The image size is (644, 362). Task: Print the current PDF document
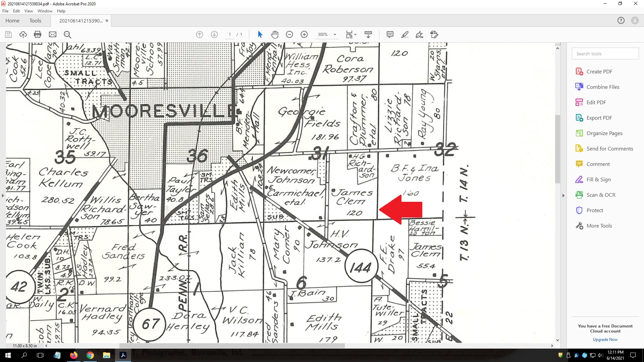pyautogui.click(x=38, y=34)
